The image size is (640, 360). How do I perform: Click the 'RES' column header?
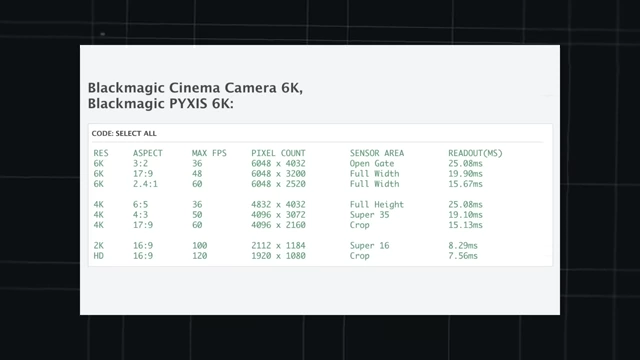[101, 153]
